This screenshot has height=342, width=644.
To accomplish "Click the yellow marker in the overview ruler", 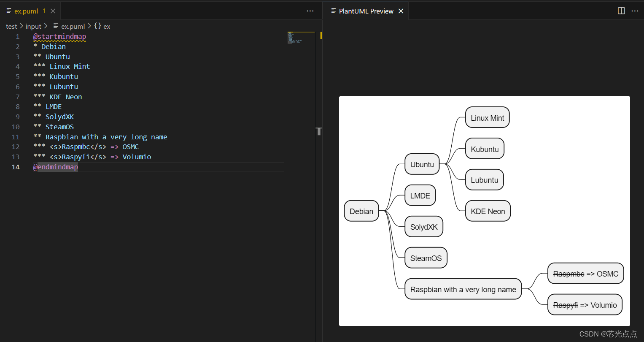I will (321, 35).
